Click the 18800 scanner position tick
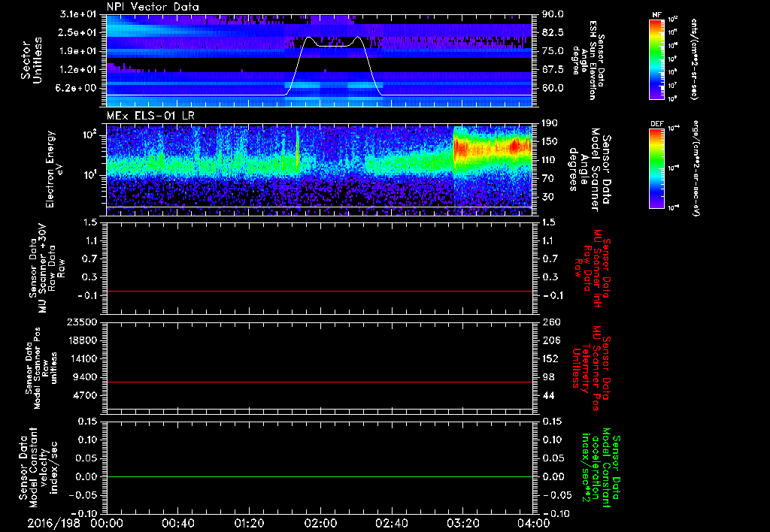This screenshot has width=770, height=532. (81, 340)
